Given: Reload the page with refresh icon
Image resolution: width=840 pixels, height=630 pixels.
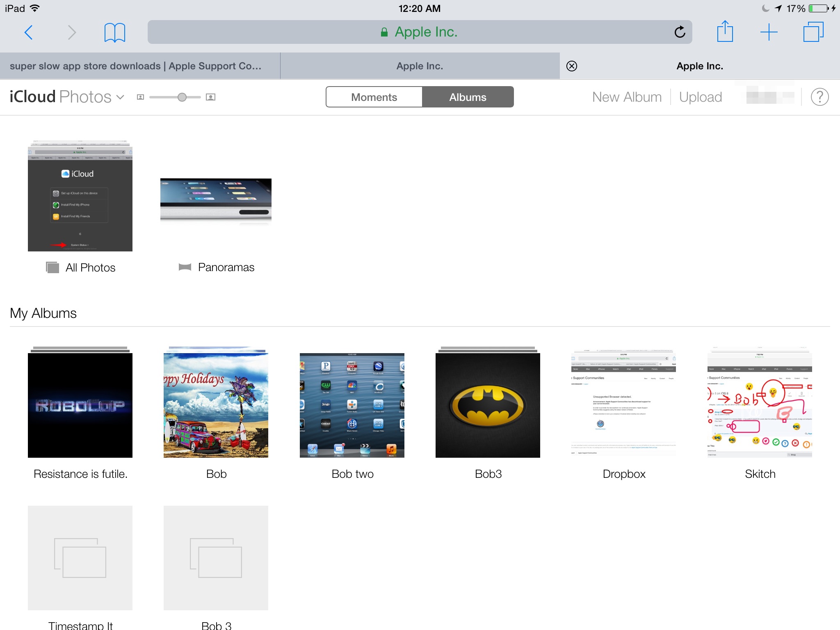Looking at the screenshot, I should click(680, 32).
